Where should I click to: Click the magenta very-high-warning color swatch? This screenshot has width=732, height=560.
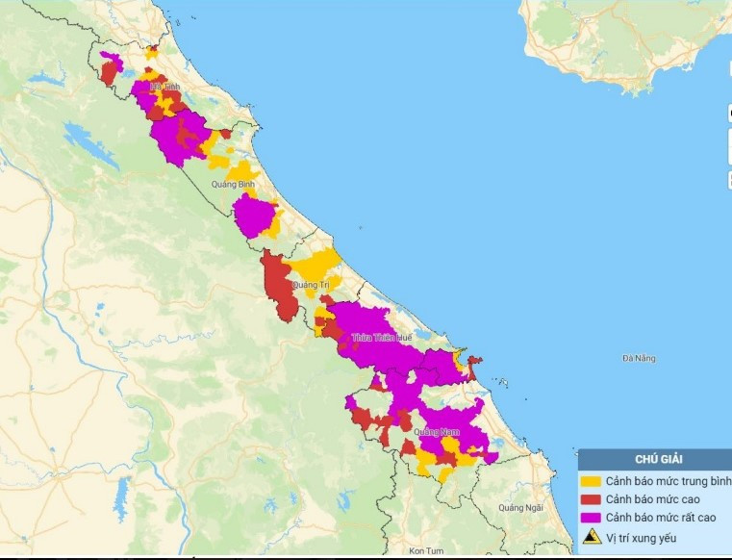point(592,518)
